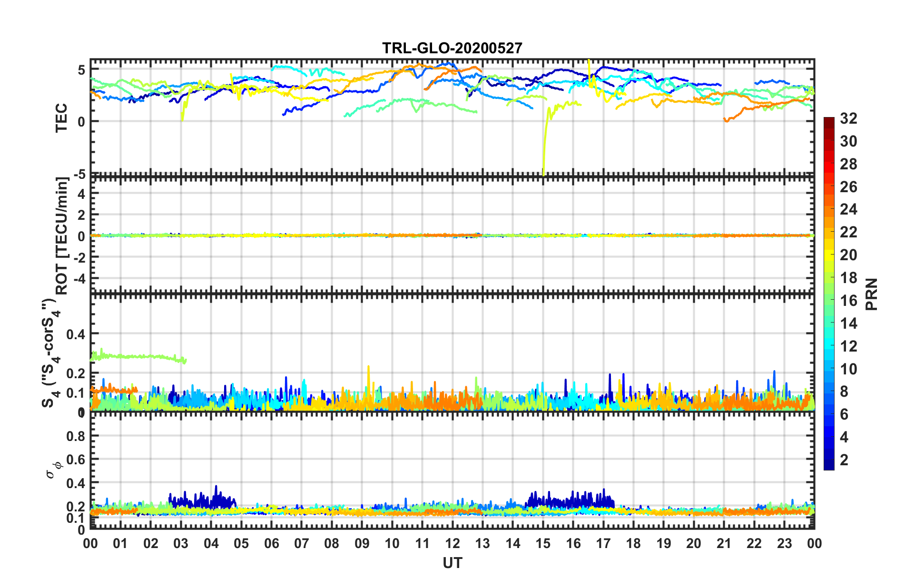Click the PRN colorbar label

[x=871, y=294]
